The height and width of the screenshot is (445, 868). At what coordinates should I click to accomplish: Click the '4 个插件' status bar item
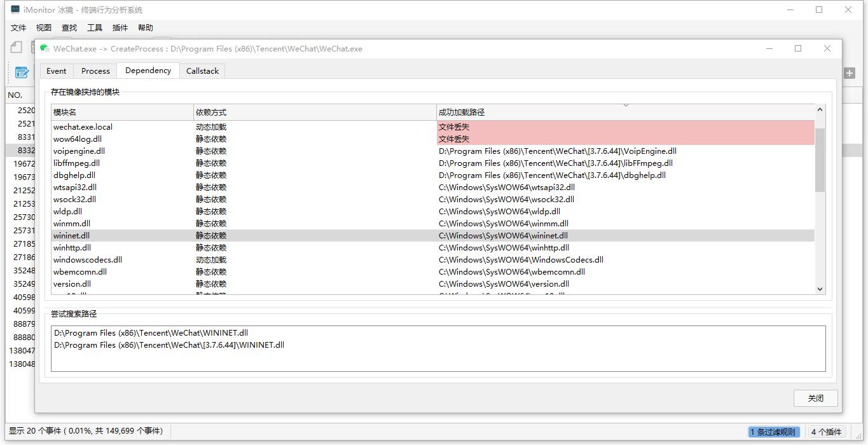[826, 431]
